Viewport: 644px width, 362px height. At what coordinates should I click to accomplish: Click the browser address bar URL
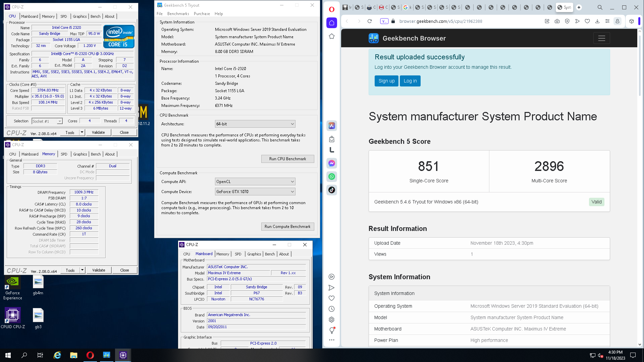[441, 21]
